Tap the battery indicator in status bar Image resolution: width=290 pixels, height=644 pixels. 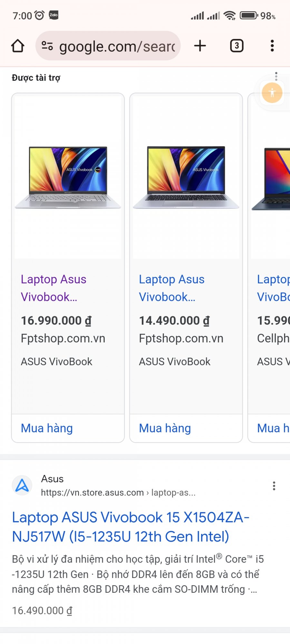click(x=249, y=15)
